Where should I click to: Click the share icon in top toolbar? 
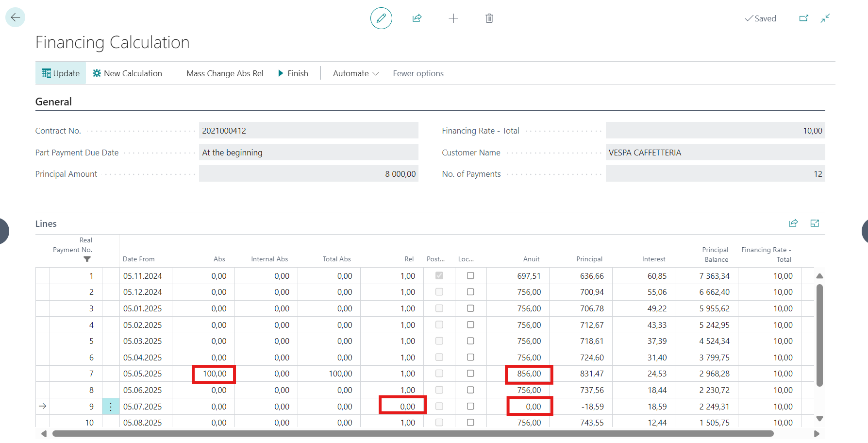(417, 18)
